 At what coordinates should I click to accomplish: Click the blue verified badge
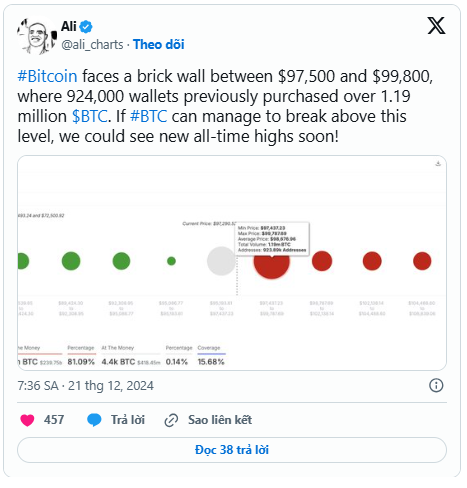tap(86, 27)
